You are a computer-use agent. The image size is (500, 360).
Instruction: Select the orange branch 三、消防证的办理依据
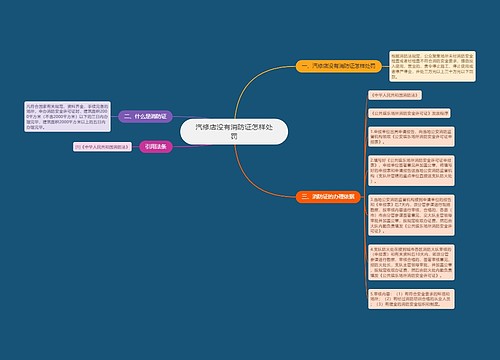pyautogui.click(x=328, y=196)
